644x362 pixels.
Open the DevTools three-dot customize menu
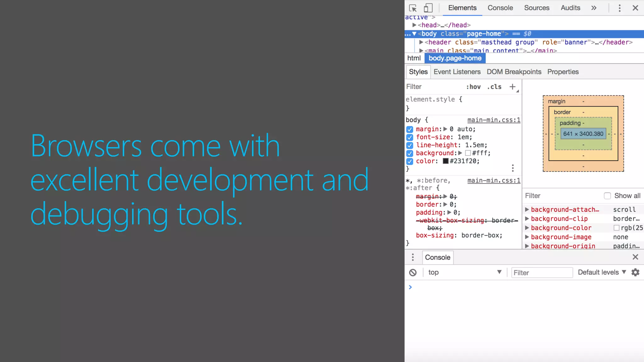619,8
